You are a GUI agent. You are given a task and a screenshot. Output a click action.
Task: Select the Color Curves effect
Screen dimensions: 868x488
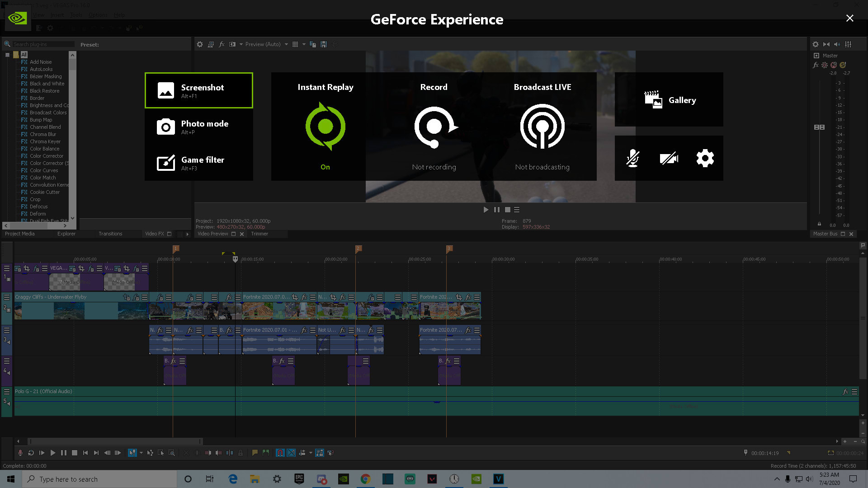click(x=44, y=170)
